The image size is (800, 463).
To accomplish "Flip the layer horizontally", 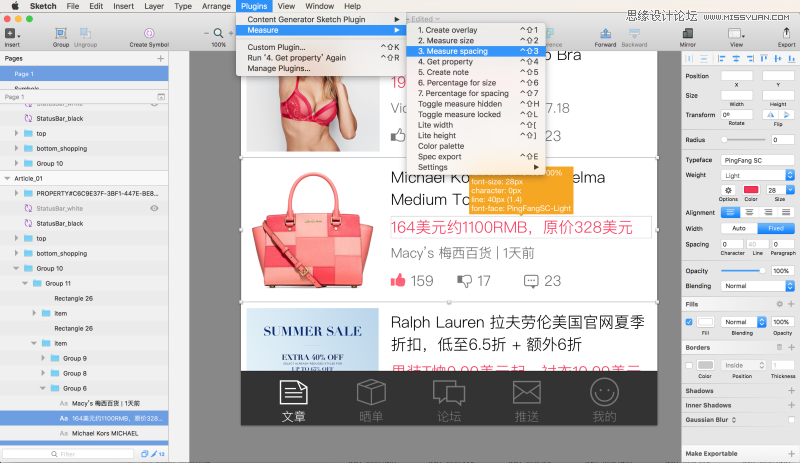I will tap(770, 115).
